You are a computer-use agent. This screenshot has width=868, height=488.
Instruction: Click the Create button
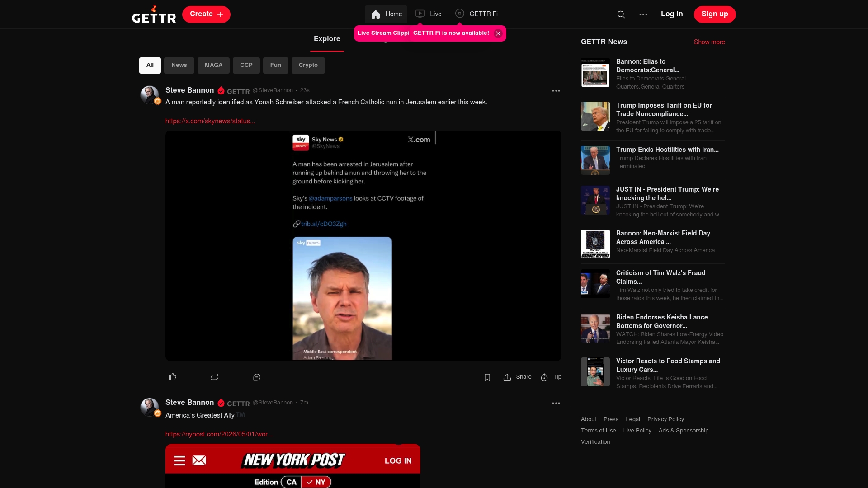206,14
